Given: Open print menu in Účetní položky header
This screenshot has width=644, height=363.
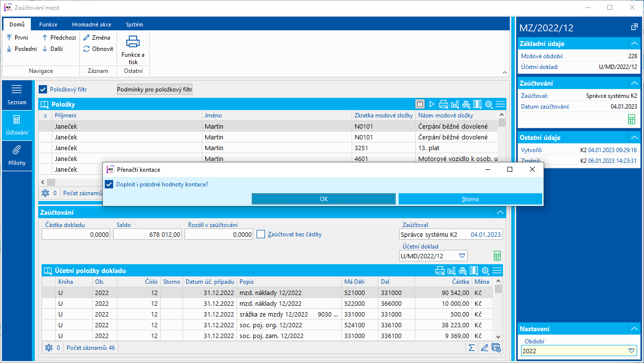Looking at the screenshot, I should [440, 271].
